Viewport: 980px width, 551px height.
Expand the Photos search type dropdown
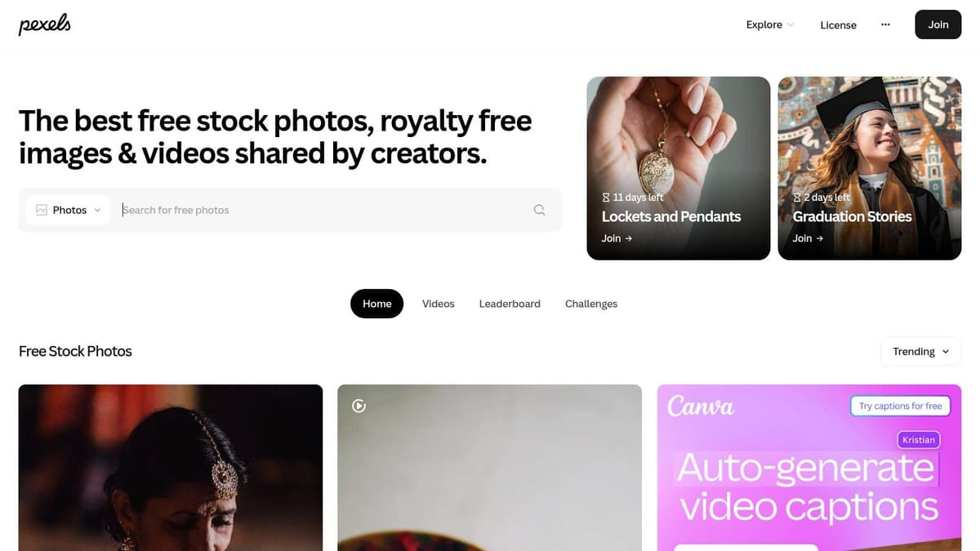point(68,210)
